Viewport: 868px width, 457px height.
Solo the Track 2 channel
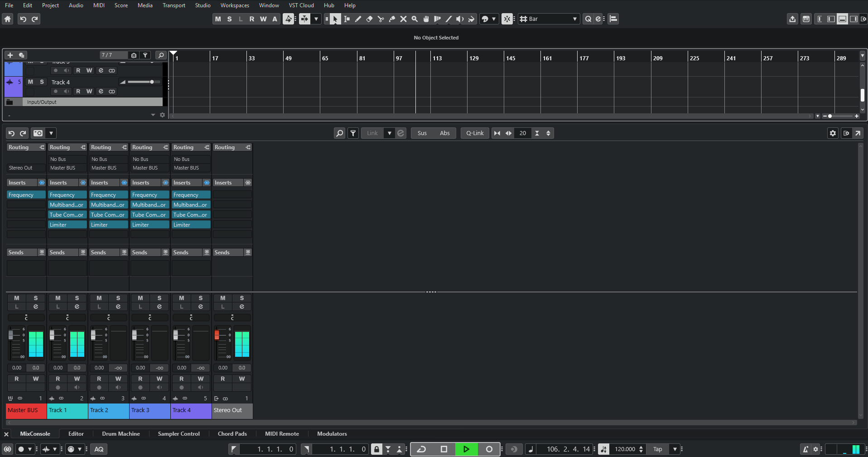[118, 298]
